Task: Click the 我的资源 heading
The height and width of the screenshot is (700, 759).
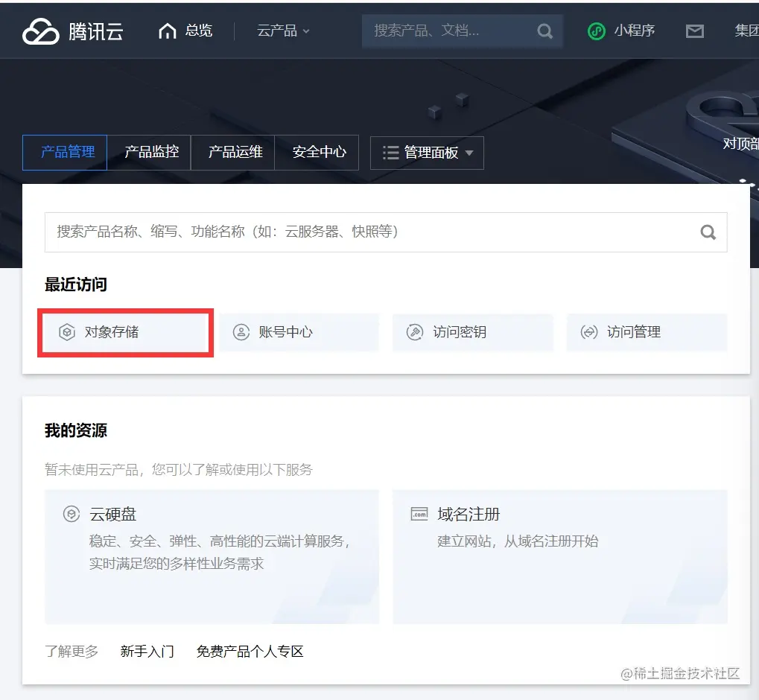Action: click(x=76, y=430)
